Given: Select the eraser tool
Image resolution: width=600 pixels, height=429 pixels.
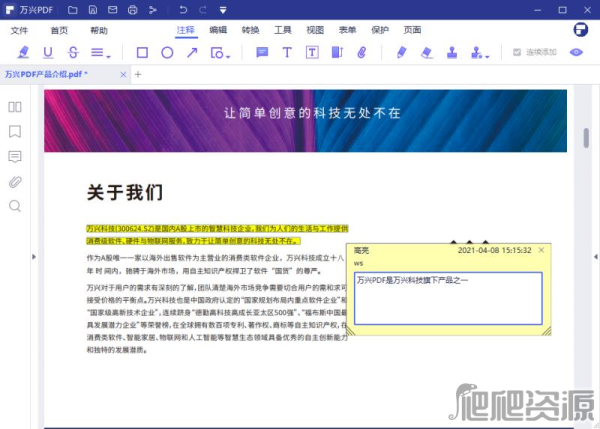Looking at the screenshot, I should pyautogui.click(x=427, y=52).
